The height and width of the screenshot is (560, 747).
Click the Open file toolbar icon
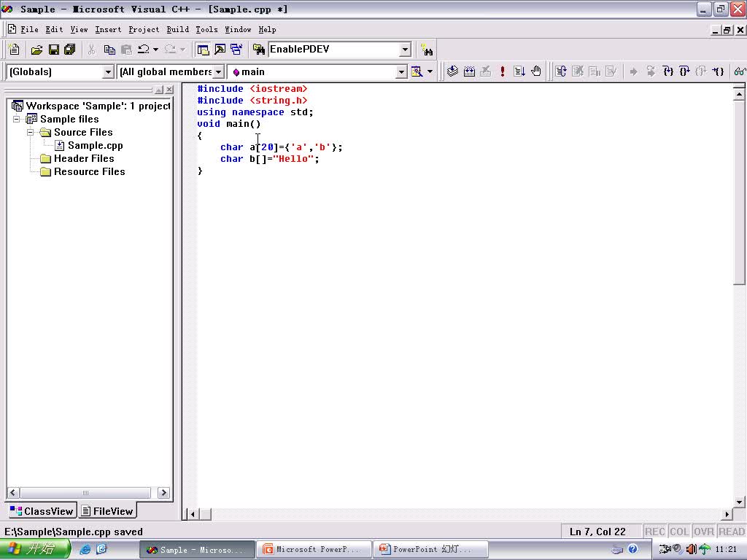pyautogui.click(x=36, y=50)
